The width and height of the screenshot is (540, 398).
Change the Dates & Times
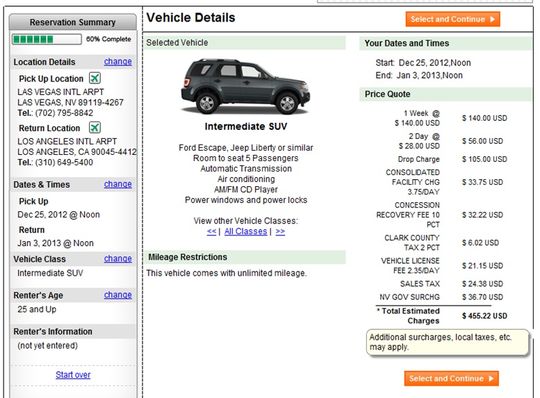point(118,184)
